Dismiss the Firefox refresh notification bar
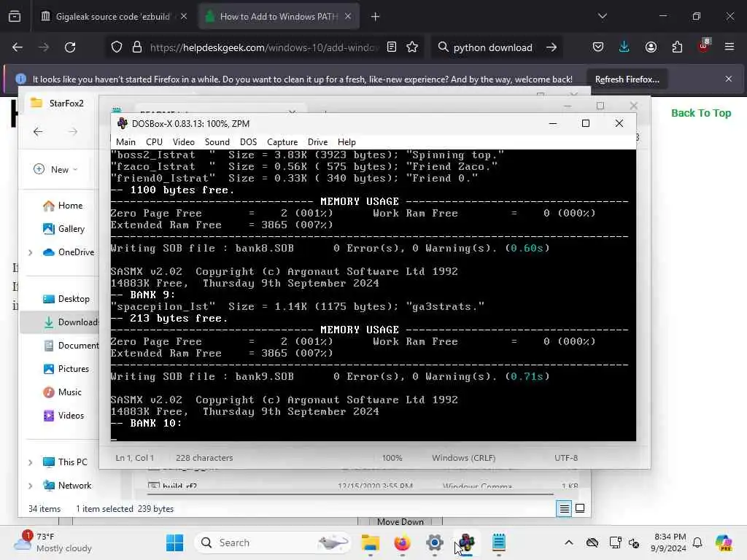The image size is (747, 560). 729,79
